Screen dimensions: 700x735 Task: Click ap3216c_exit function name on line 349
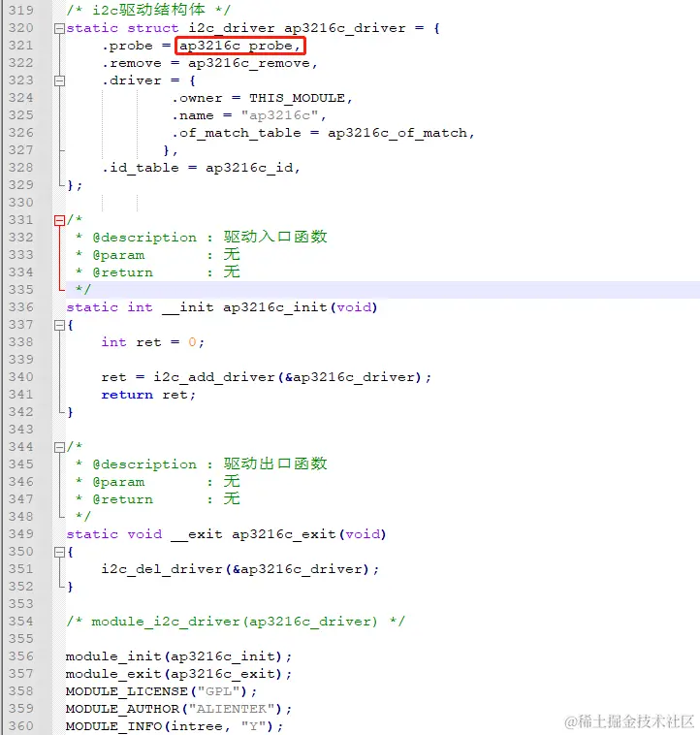click(x=284, y=534)
